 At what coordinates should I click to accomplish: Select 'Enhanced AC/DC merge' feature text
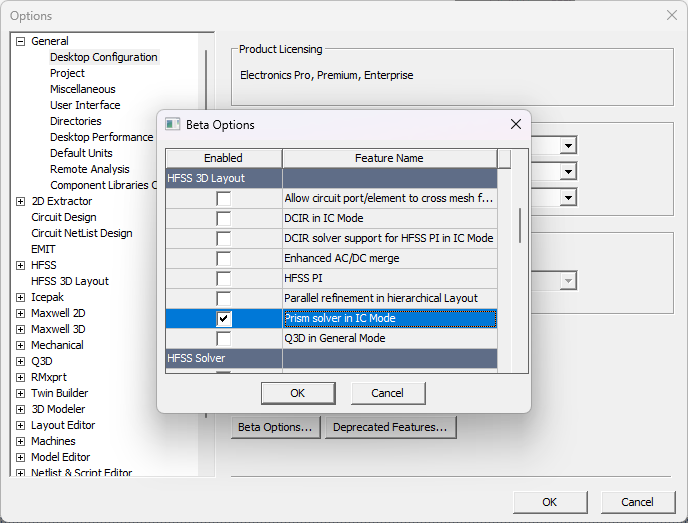click(342, 258)
